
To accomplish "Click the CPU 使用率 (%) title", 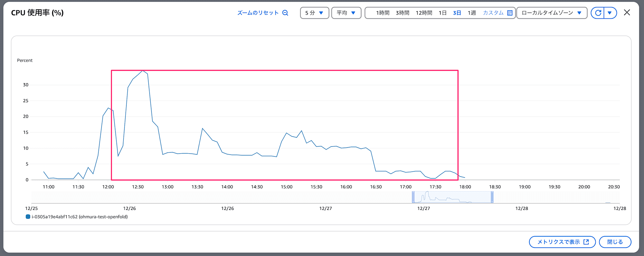I will coord(37,13).
